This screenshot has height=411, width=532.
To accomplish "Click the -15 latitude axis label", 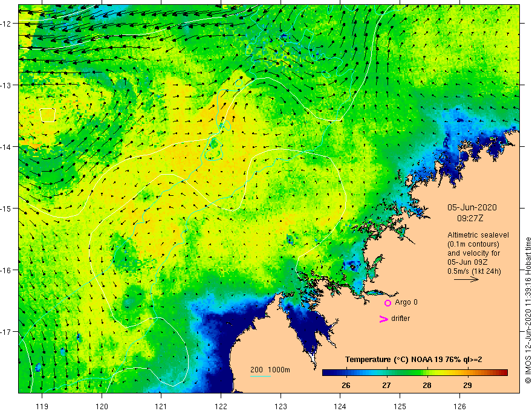I will [7, 209].
